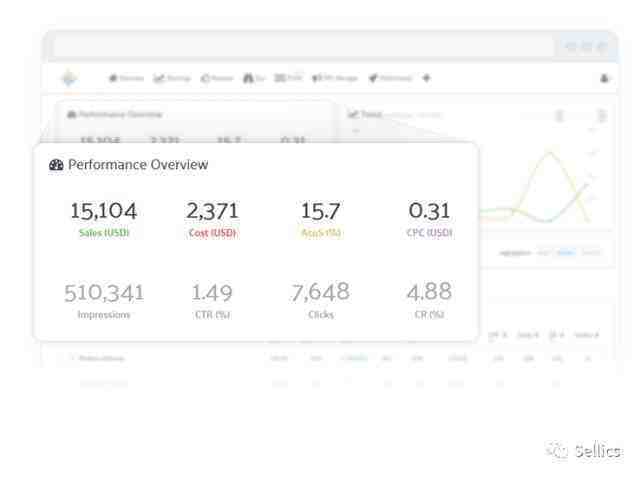Screen dimensions: 640x477
Task: Click the Sellics logo in navbar
Action: (69, 78)
